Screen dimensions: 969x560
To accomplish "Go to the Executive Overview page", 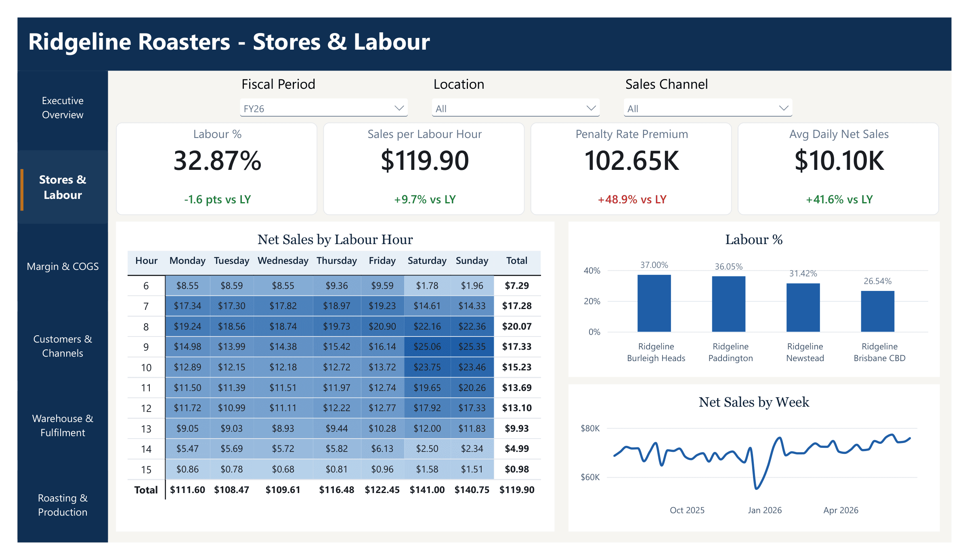I will (63, 108).
